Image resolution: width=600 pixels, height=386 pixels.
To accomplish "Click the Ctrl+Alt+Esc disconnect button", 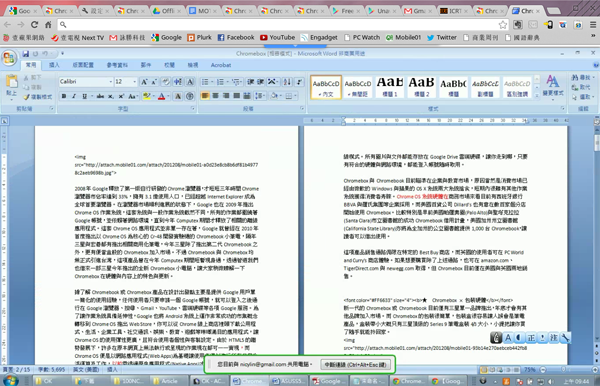I will pyautogui.click(x=355, y=365).
